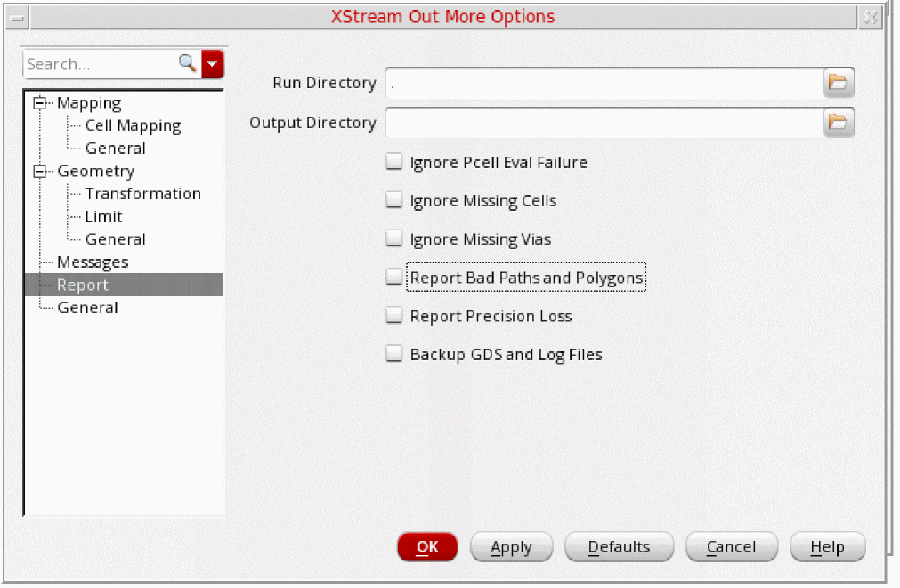This screenshot has width=900, height=588.
Task: Toggle Report Precision Loss checkbox
Action: (x=394, y=316)
